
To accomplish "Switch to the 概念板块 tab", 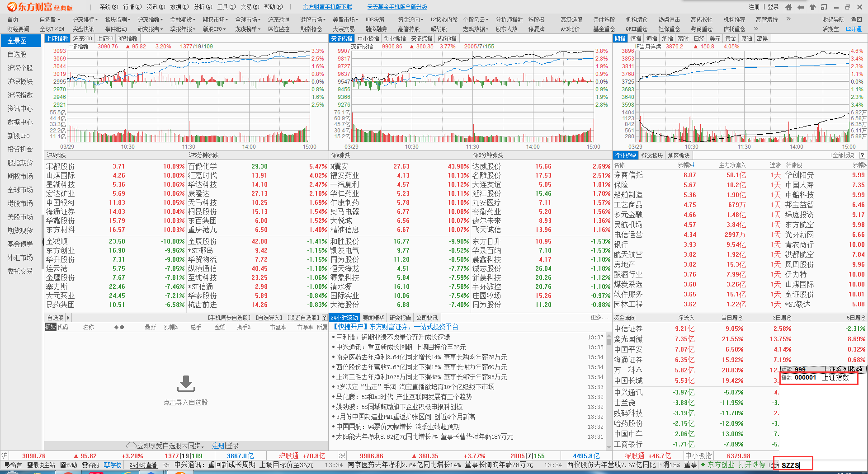I will [x=652, y=155].
